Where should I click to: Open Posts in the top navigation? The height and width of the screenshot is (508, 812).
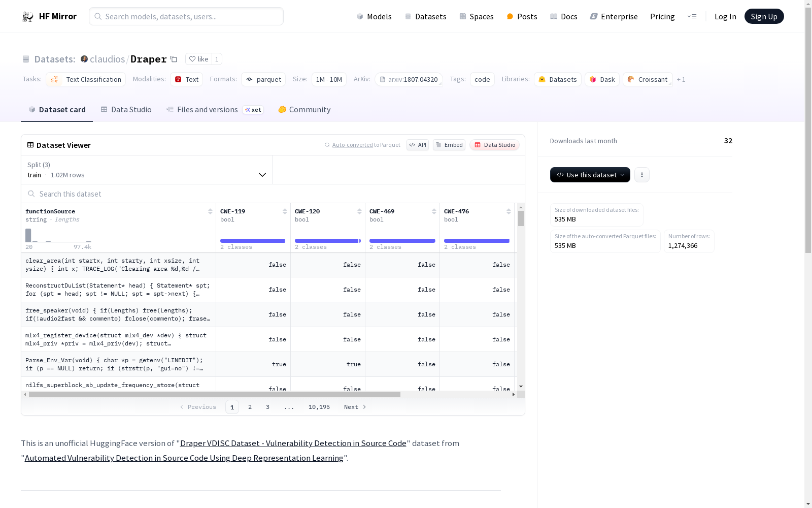[522, 16]
